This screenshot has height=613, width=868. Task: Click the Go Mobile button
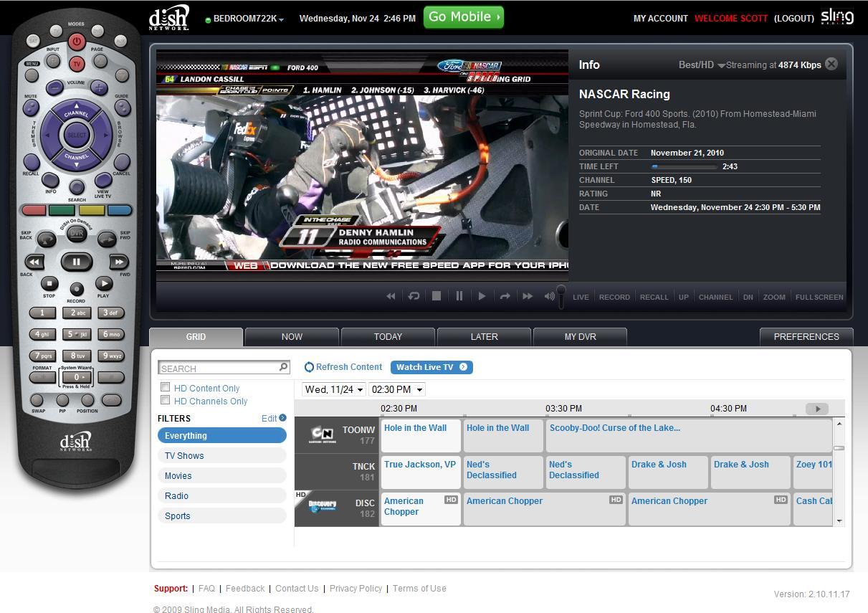[463, 17]
